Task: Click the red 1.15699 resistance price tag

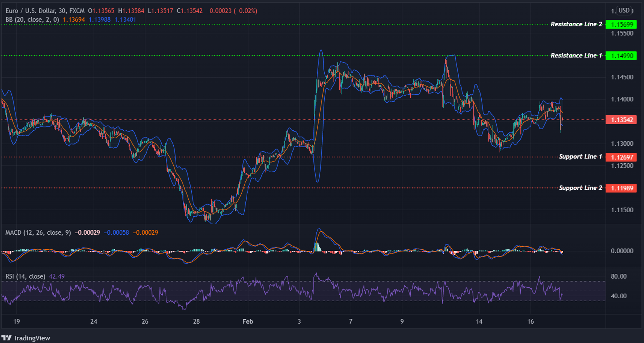Action: 622,24
